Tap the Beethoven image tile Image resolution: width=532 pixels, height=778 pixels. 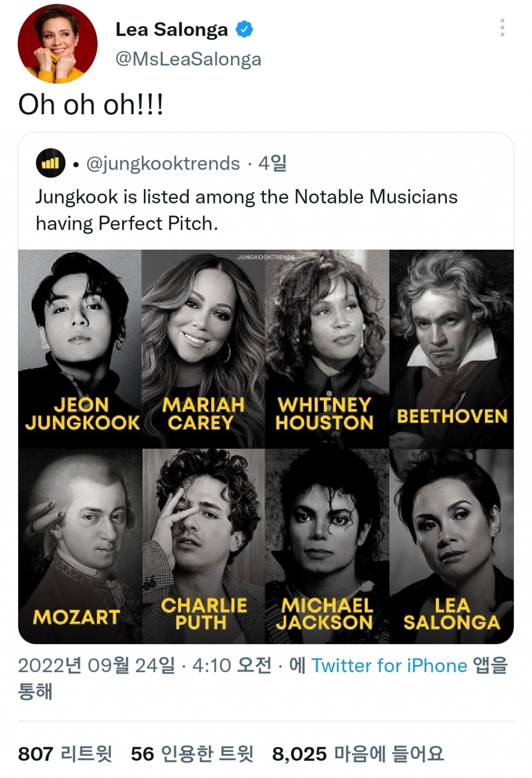(451, 348)
